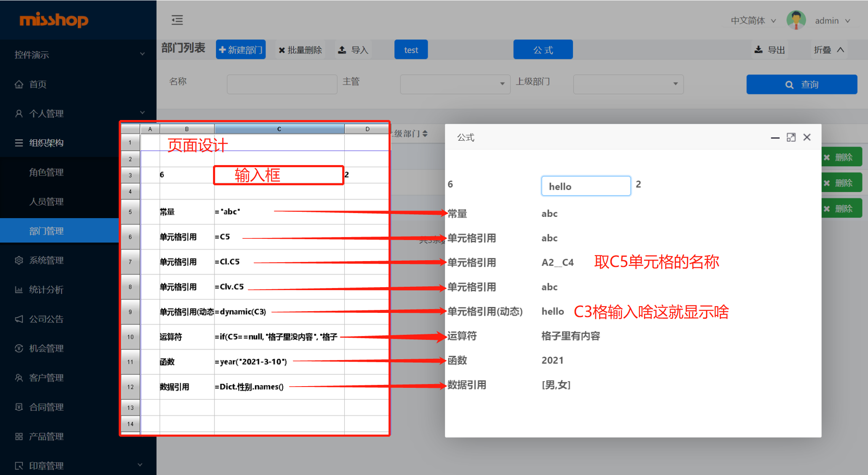Click the admin user avatar

pyautogui.click(x=796, y=20)
